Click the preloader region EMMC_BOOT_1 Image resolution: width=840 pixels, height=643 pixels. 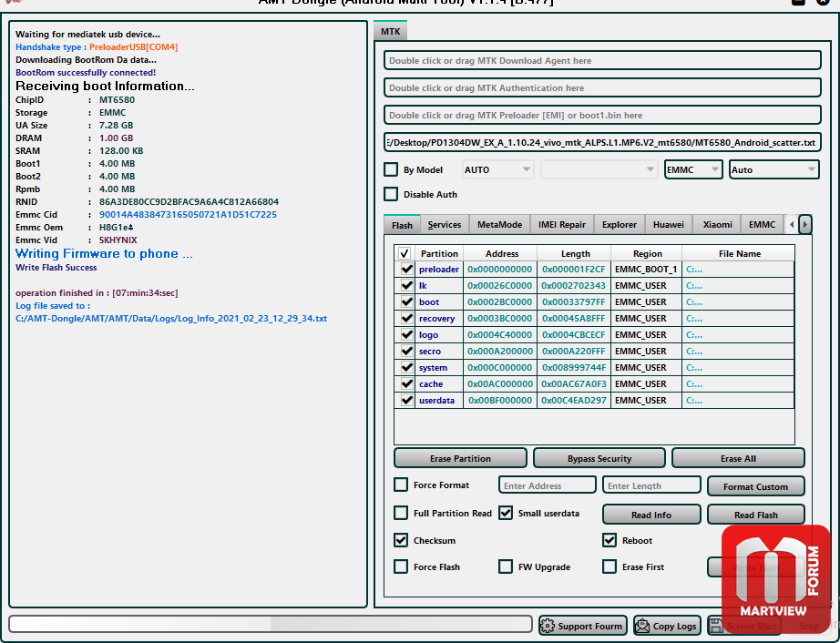point(646,269)
